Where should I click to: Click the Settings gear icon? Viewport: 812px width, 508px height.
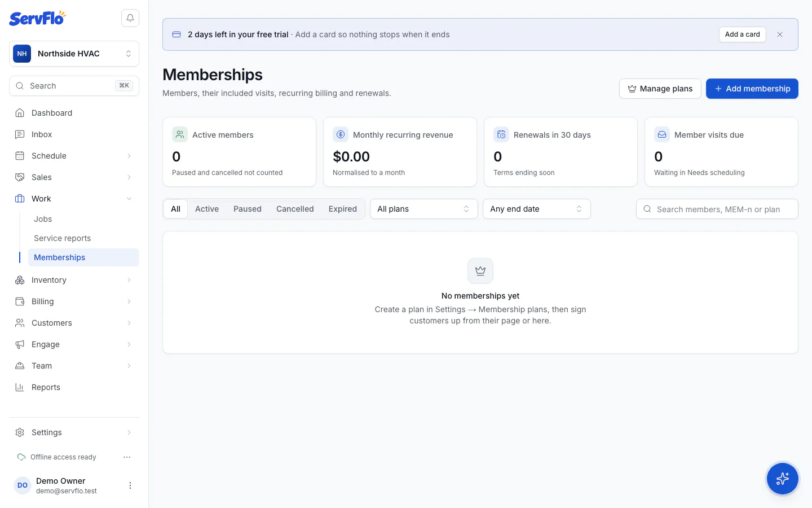(20, 432)
